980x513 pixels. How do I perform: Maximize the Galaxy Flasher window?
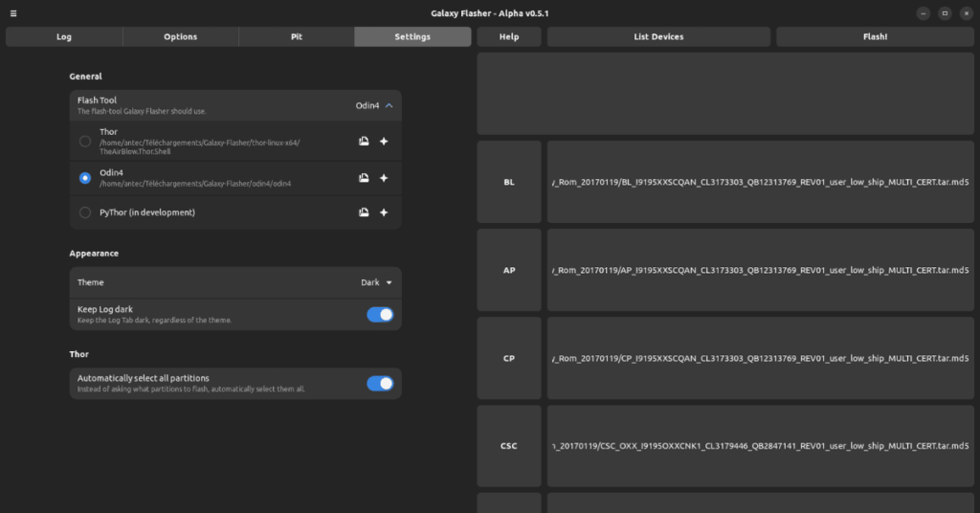pyautogui.click(x=945, y=13)
